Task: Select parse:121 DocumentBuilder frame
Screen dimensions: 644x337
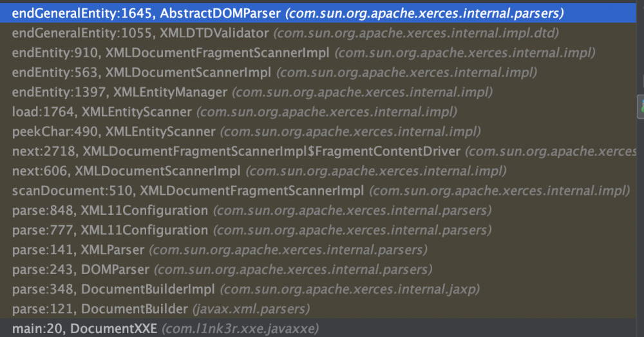Action: 100,309
